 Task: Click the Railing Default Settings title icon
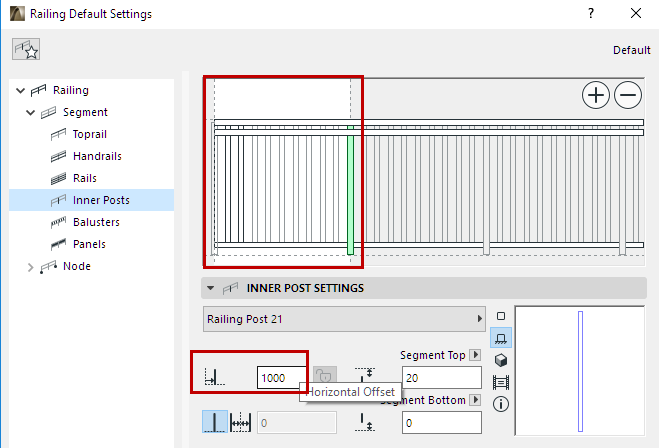pos(17,13)
